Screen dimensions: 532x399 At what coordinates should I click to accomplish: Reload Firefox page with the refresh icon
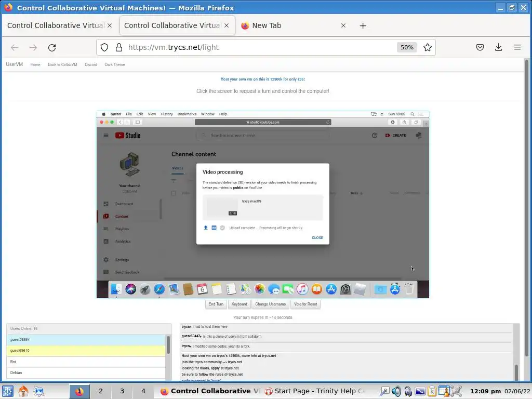52,47
